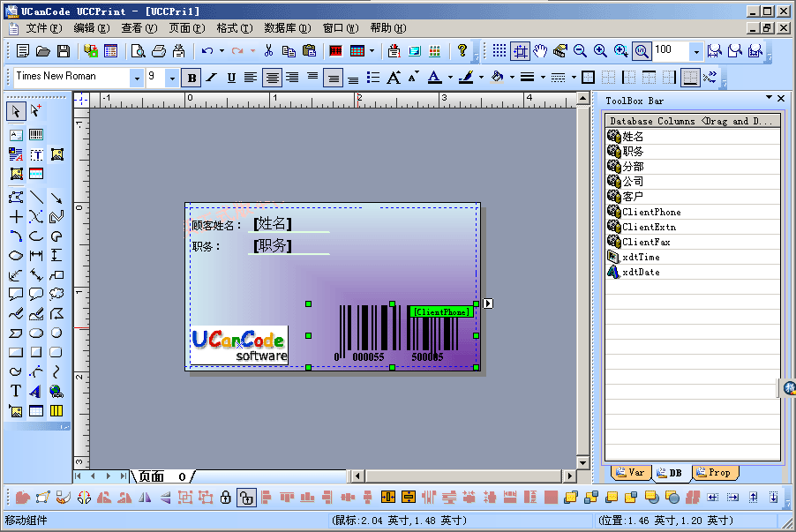The image size is (796, 532).
Task: Select the Text T tool
Action: click(x=16, y=391)
